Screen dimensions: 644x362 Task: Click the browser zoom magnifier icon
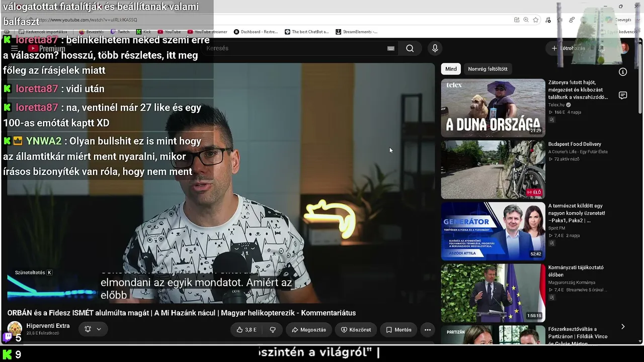[x=526, y=20]
